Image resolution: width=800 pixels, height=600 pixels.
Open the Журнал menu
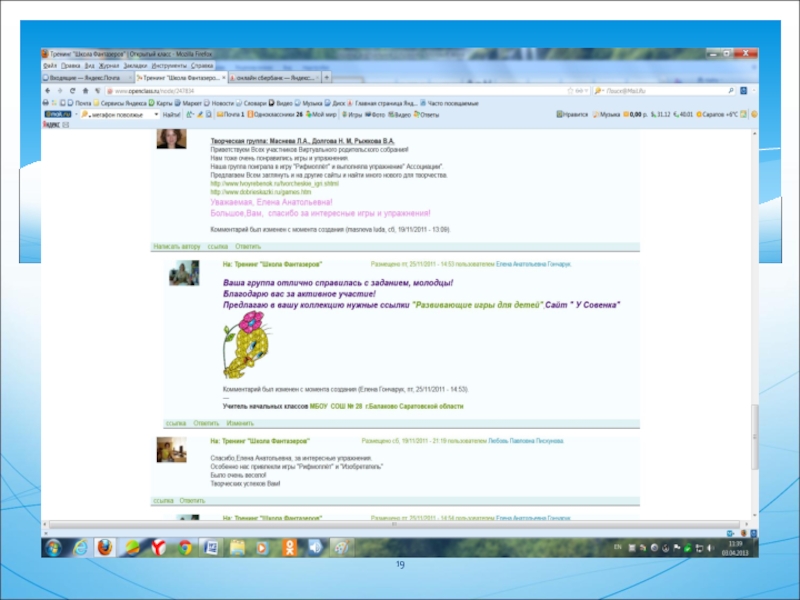pyautogui.click(x=109, y=66)
